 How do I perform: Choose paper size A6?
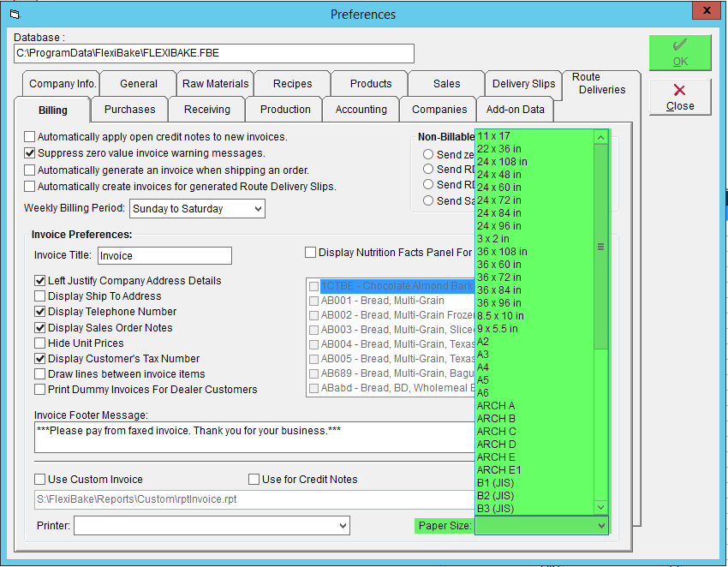click(x=534, y=393)
